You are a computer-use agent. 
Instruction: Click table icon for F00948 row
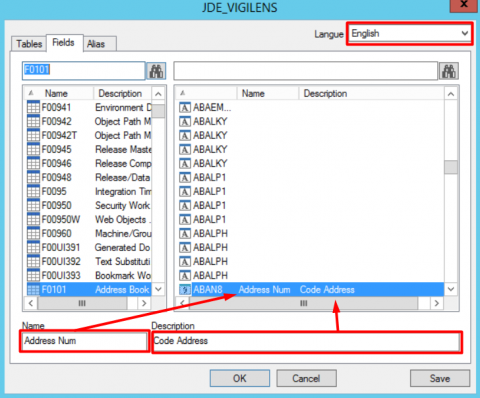tap(33, 177)
